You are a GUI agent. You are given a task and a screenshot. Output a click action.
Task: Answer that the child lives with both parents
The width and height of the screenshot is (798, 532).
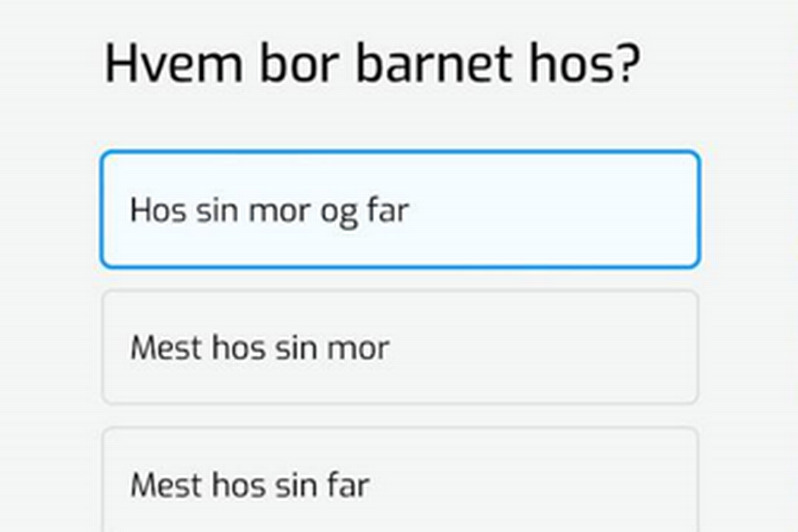point(400,209)
